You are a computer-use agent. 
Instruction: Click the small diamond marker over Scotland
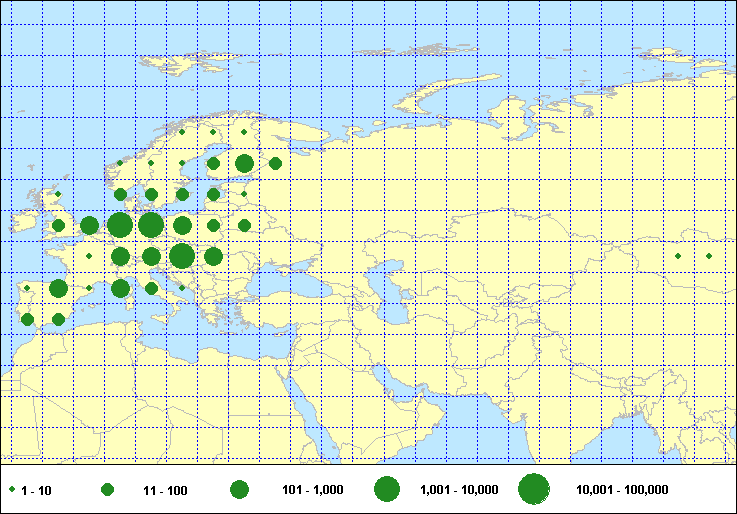[58, 194]
